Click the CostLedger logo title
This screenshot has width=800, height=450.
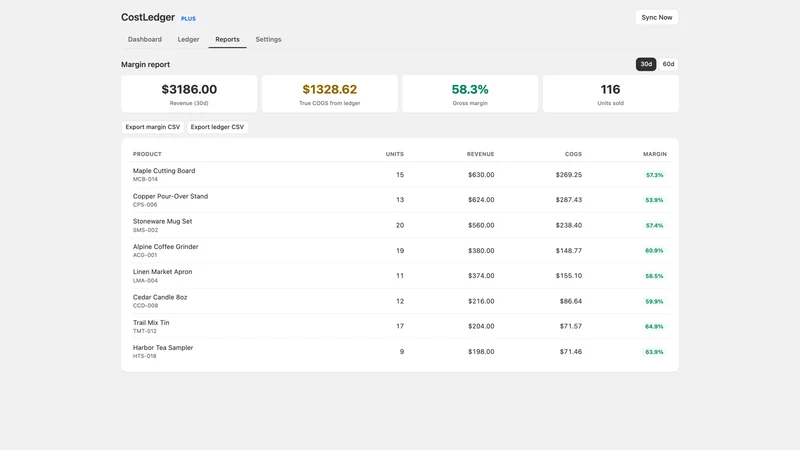click(x=148, y=17)
